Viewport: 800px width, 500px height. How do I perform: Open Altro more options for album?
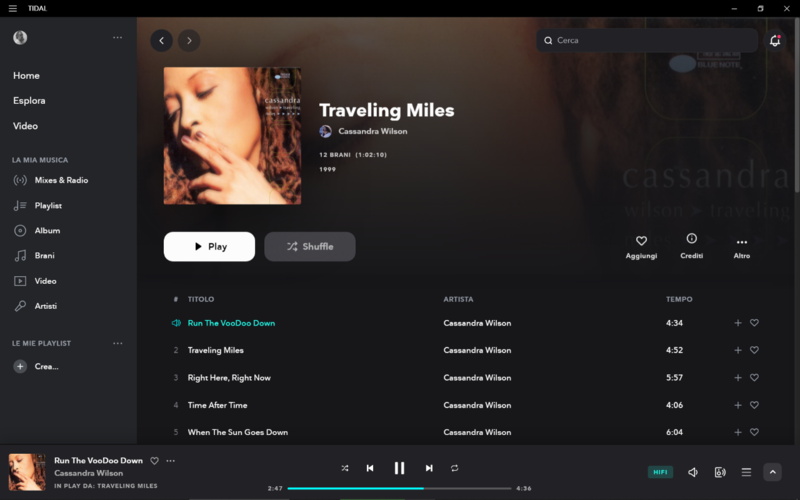(x=742, y=242)
